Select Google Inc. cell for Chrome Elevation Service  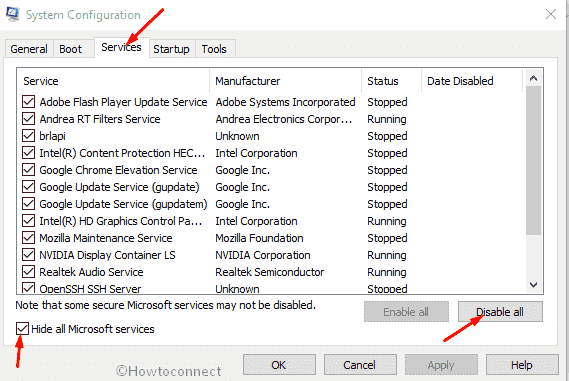pos(242,170)
